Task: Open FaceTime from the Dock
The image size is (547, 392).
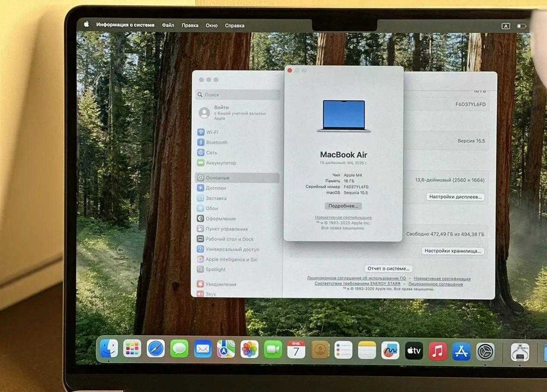Action: (273, 350)
